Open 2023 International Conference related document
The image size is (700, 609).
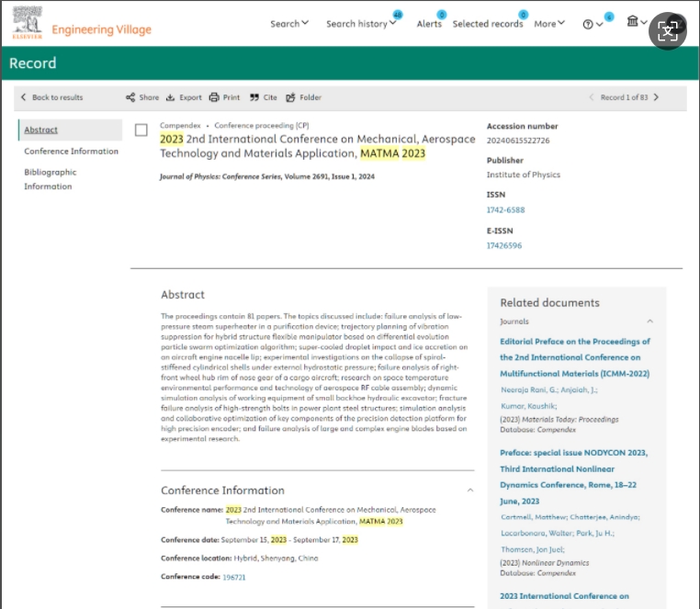[x=564, y=596]
